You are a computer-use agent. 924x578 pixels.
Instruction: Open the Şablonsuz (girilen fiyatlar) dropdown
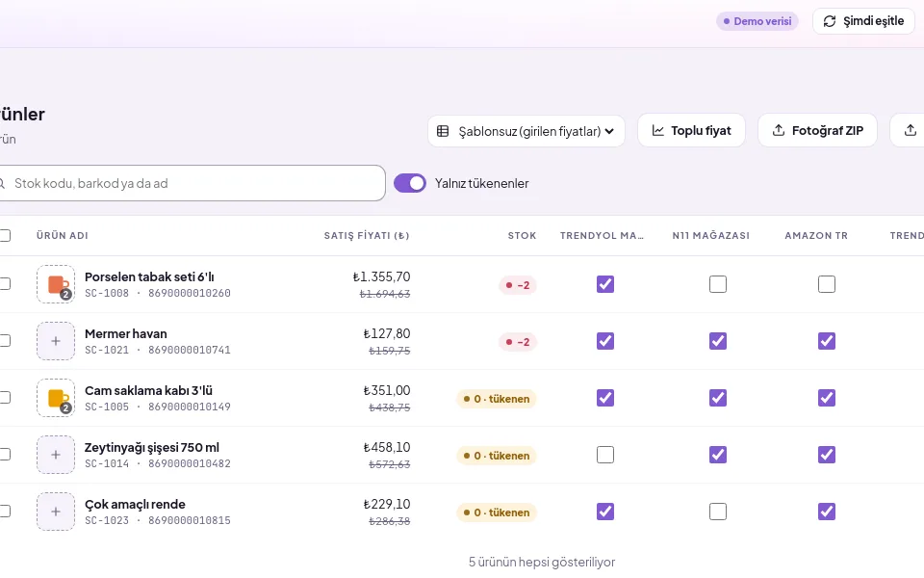[526, 131]
